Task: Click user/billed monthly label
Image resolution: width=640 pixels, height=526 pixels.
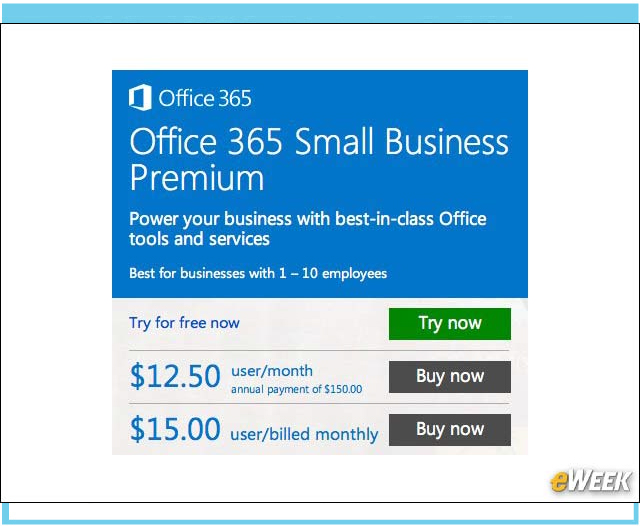Action: pos(304,434)
